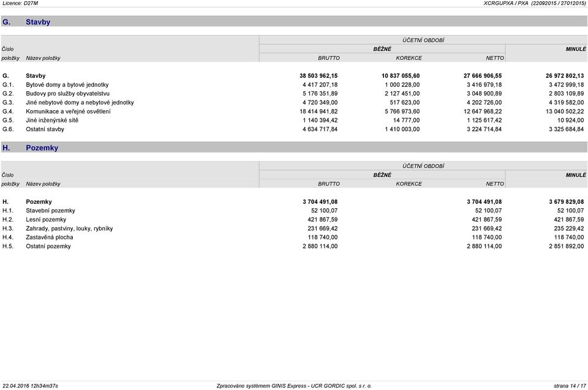This screenshot has width=588, height=390.
Task: Select row label 'Bytové domy a bytové jednotky'
Action: tap(67, 84)
